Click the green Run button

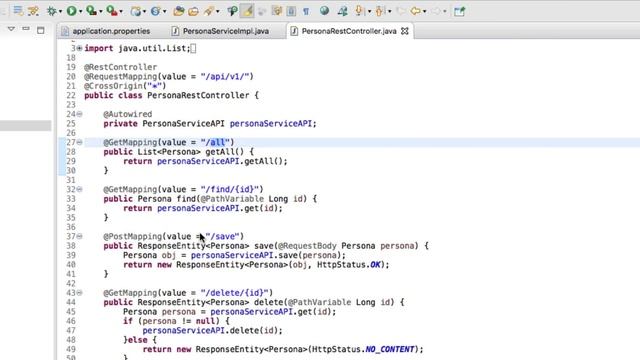[71, 11]
